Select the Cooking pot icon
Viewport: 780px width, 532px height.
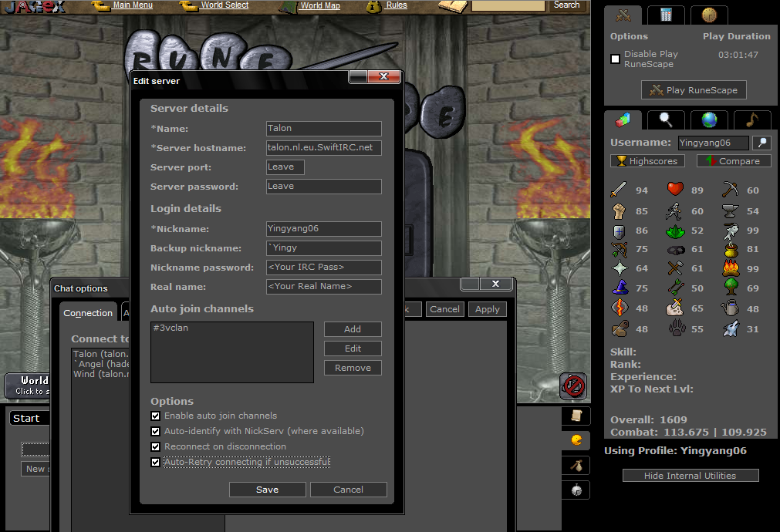731,249
